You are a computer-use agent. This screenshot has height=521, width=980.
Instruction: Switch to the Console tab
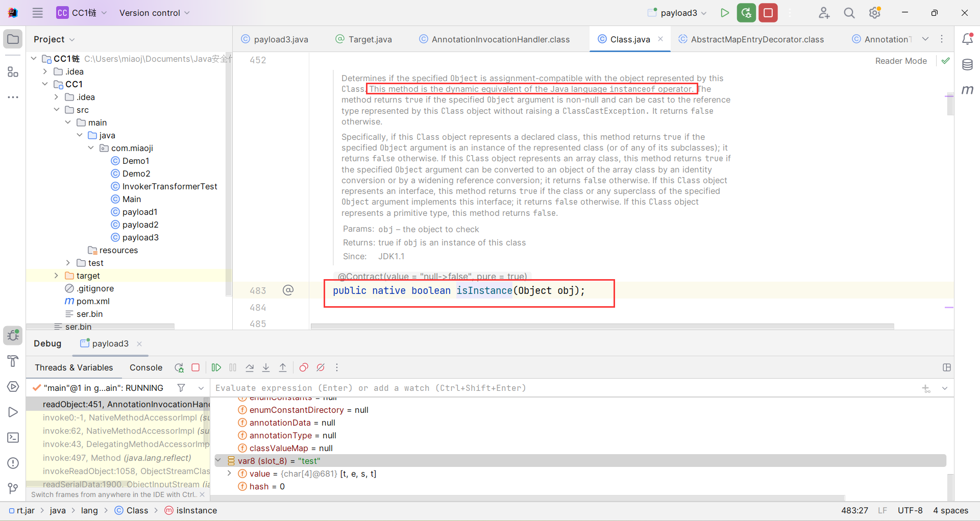(x=145, y=367)
